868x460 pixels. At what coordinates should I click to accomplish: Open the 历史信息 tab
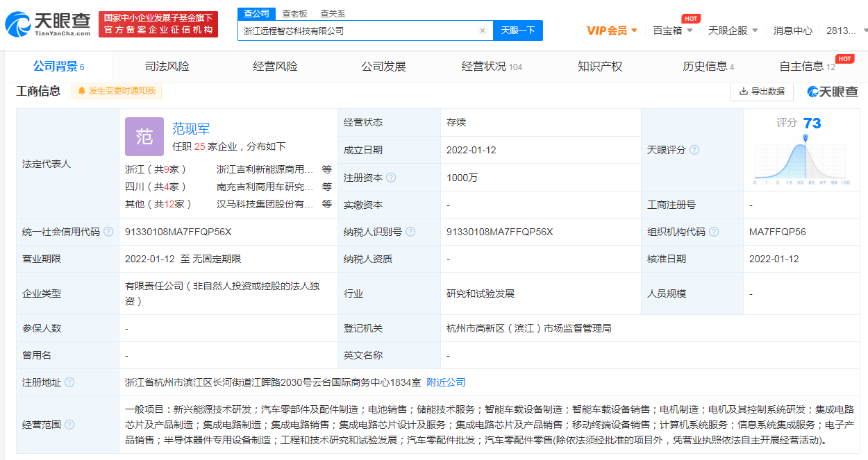click(708, 67)
